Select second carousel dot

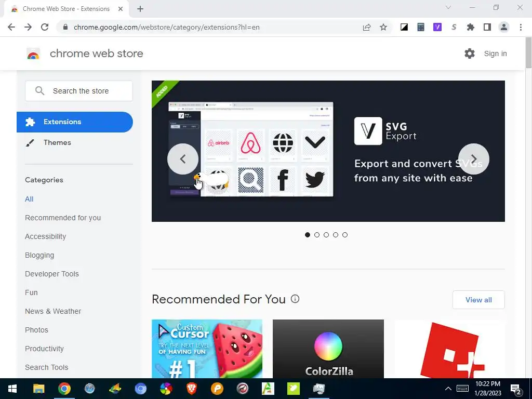coord(317,235)
